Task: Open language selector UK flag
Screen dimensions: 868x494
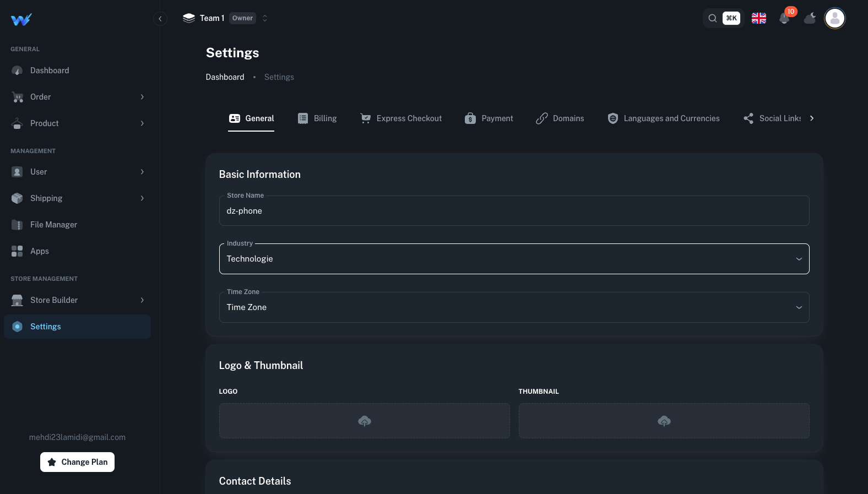Action: (759, 18)
